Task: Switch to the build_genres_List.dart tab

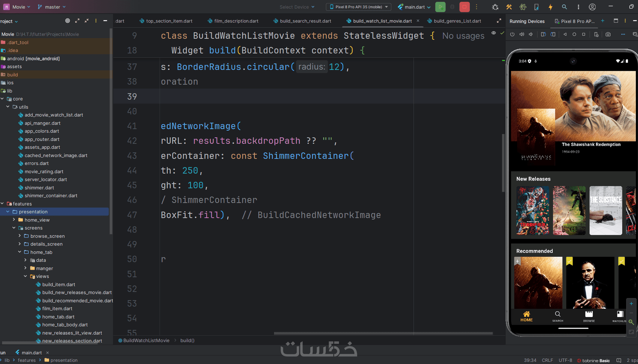Action: pyautogui.click(x=454, y=21)
